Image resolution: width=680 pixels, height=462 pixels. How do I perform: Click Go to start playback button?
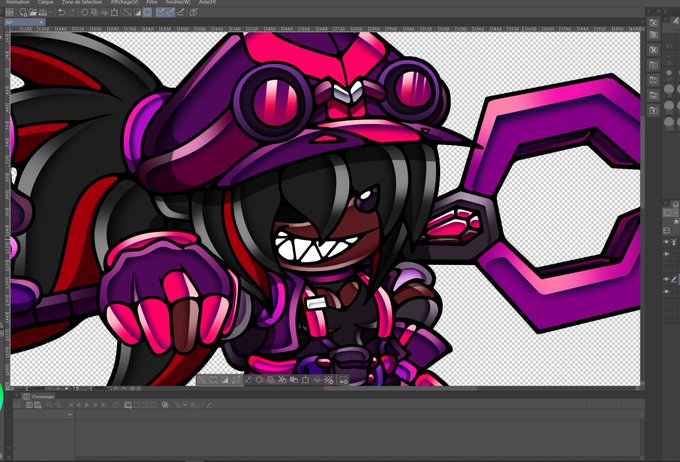[x=71, y=405]
